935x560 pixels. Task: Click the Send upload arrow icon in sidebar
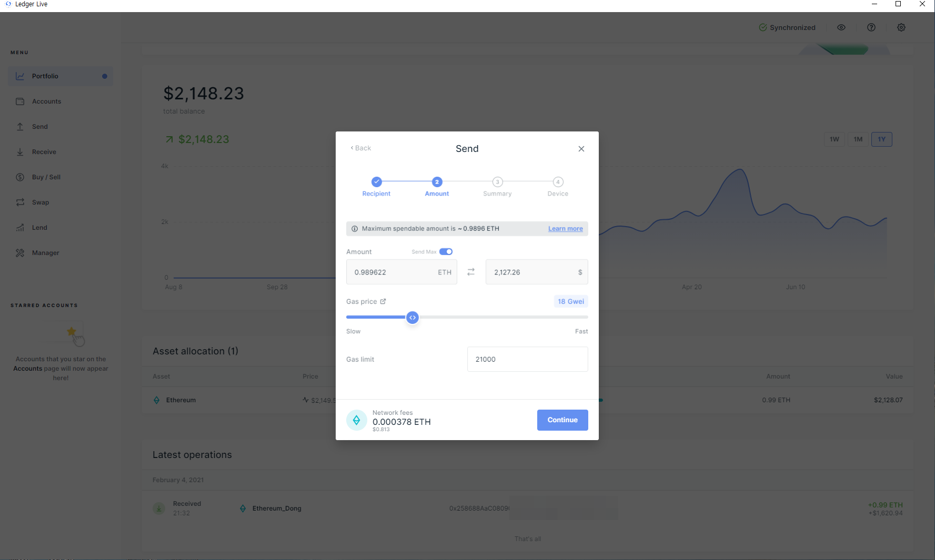pyautogui.click(x=20, y=127)
